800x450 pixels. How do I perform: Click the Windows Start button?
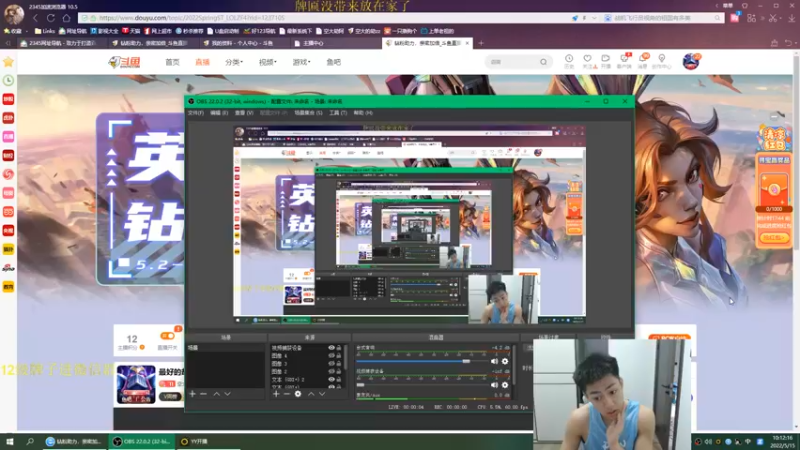click(x=9, y=441)
